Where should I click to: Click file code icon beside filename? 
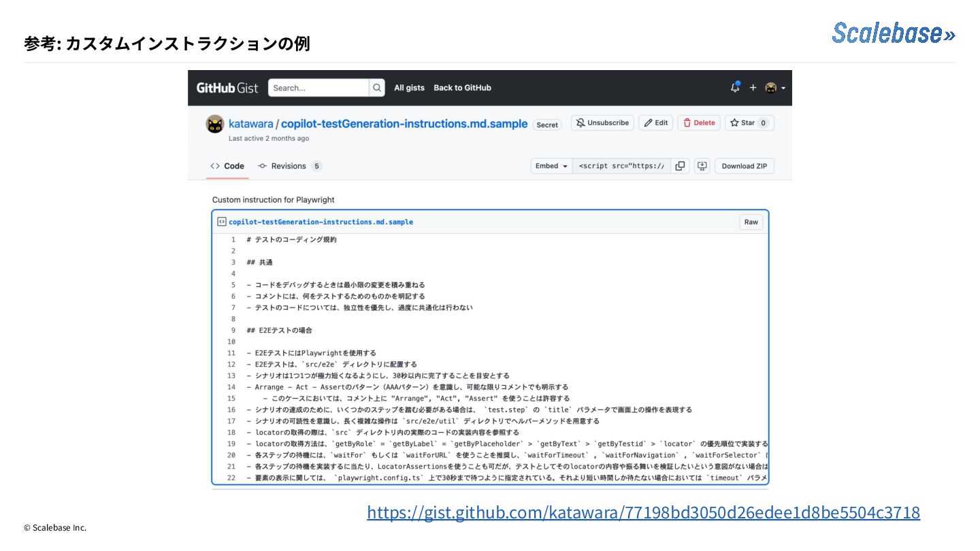point(221,222)
